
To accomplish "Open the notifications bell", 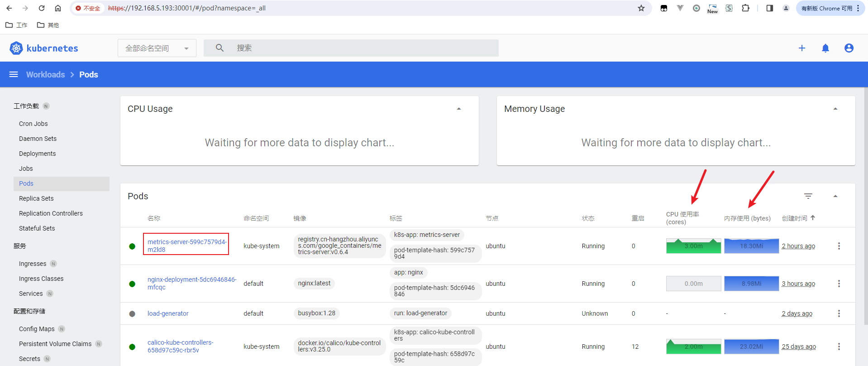I will (825, 48).
